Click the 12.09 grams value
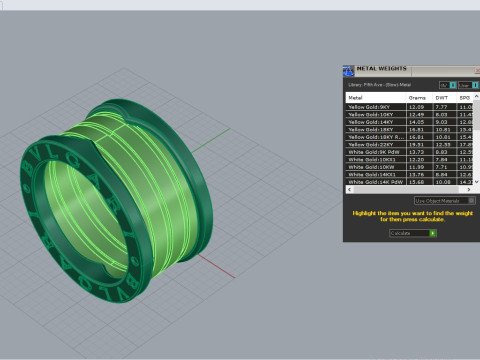Screen dimensions: 480x360 click(x=416, y=107)
